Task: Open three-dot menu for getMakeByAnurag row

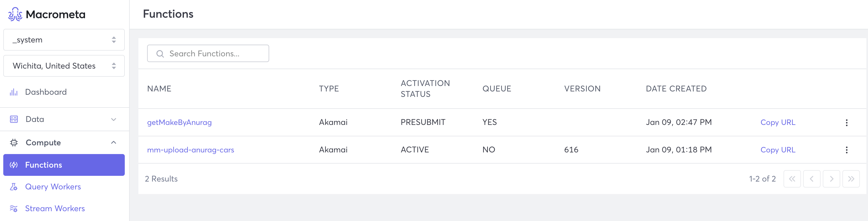Action: pyautogui.click(x=846, y=122)
